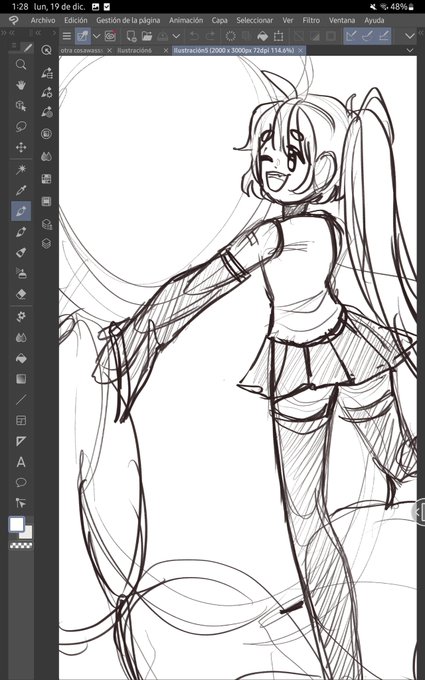Select the Fill bucket tool in tool palette

tap(21, 358)
